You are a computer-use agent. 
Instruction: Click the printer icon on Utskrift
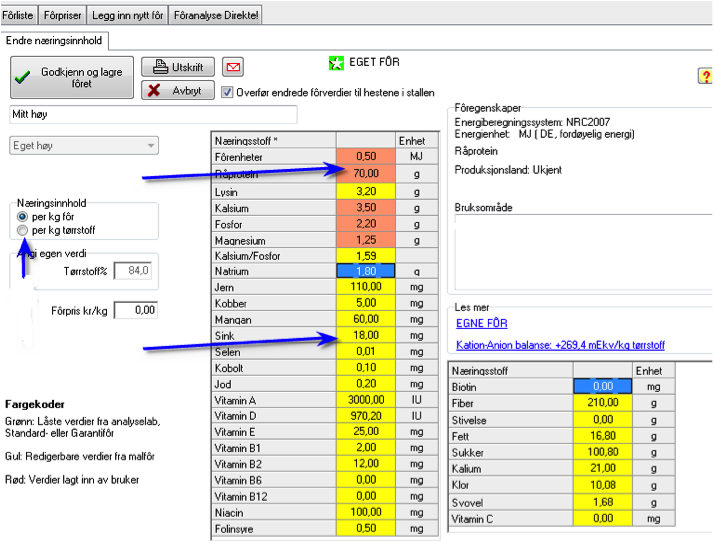tap(160, 67)
